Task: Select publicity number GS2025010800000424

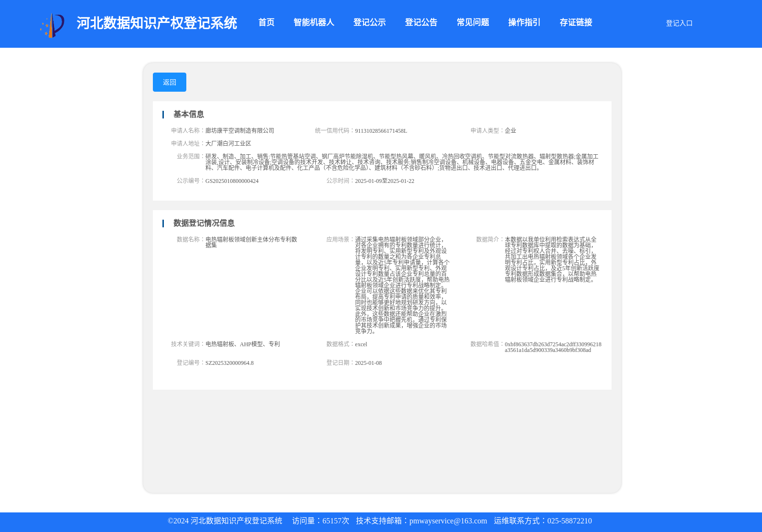Action: pyautogui.click(x=232, y=181)
